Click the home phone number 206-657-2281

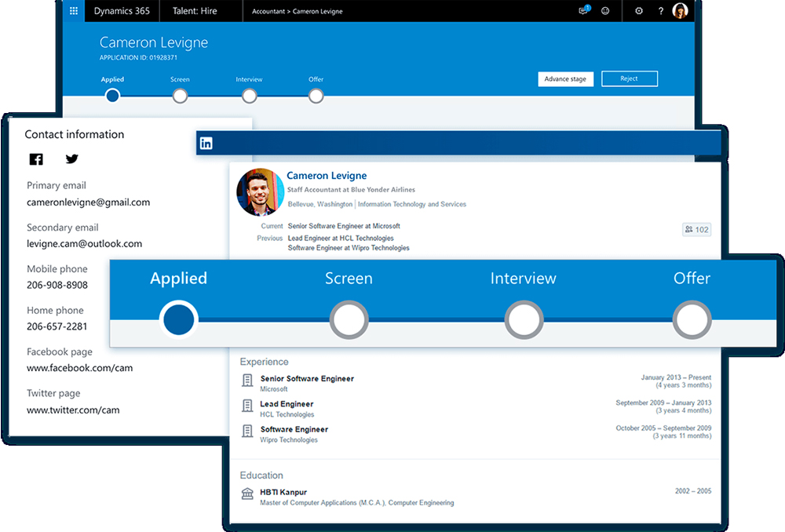point(57,326)
